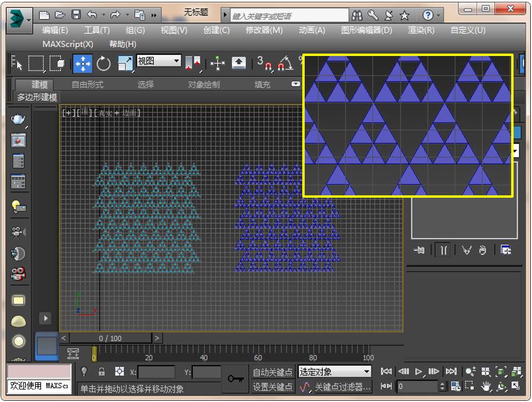The height and width of the screenshot is (402, 532).
Task: Open Time Configuration icon beside frame field
Action: tap(456, 387)
